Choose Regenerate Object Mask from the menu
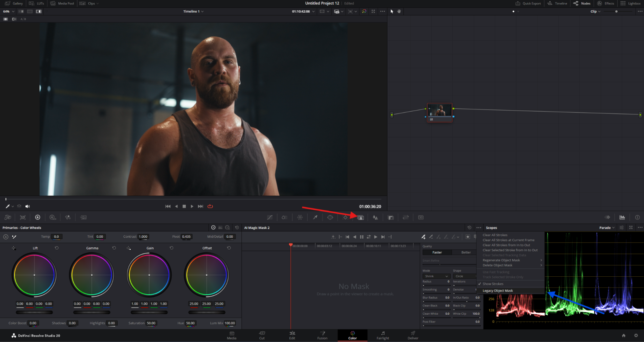Image resolution: width=644 pixels, height=342 pixels. point(501,260)
